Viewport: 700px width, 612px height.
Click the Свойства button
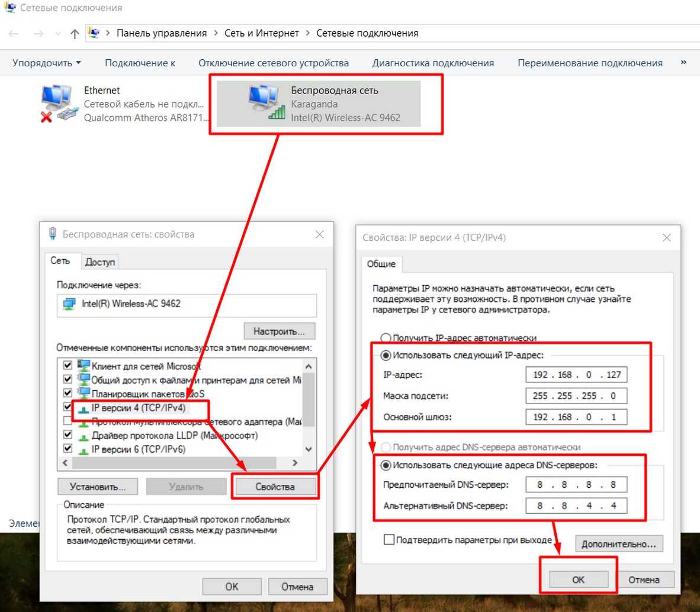[275, 487]
